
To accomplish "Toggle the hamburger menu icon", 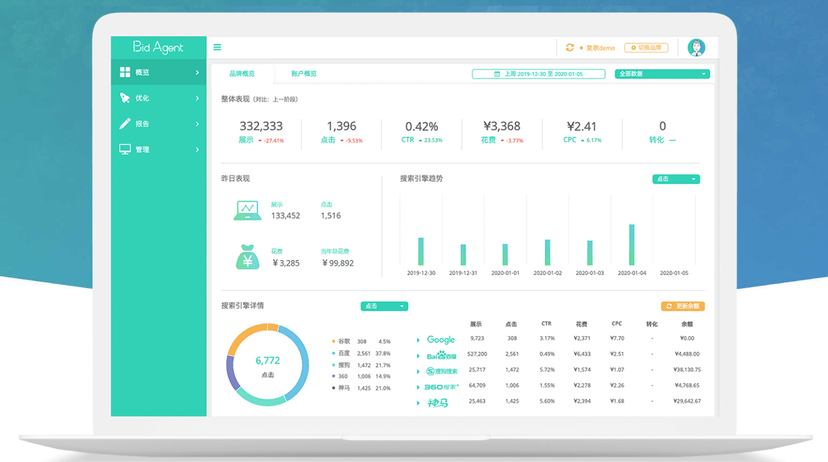I will (x=217, y=47).
